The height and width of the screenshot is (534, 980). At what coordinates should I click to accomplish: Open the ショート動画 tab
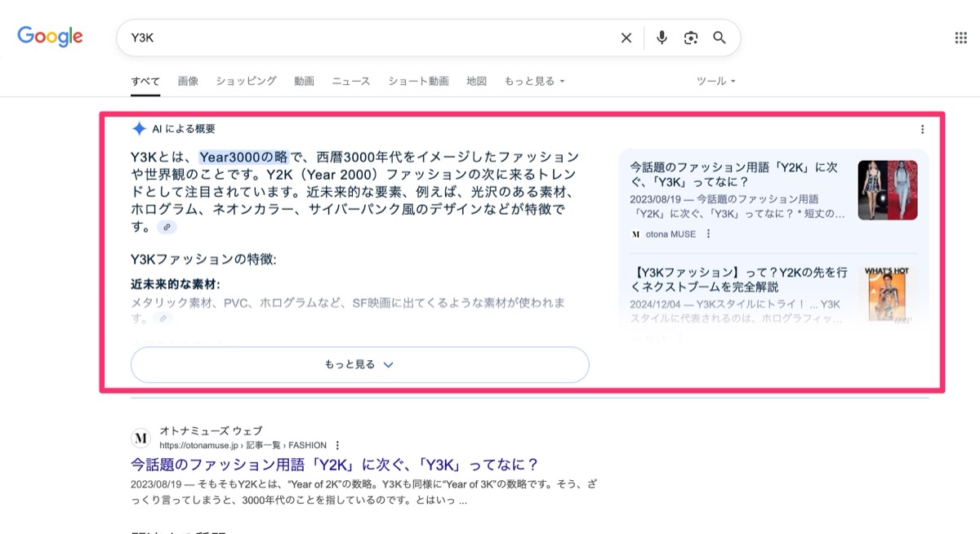click(418, 81)
